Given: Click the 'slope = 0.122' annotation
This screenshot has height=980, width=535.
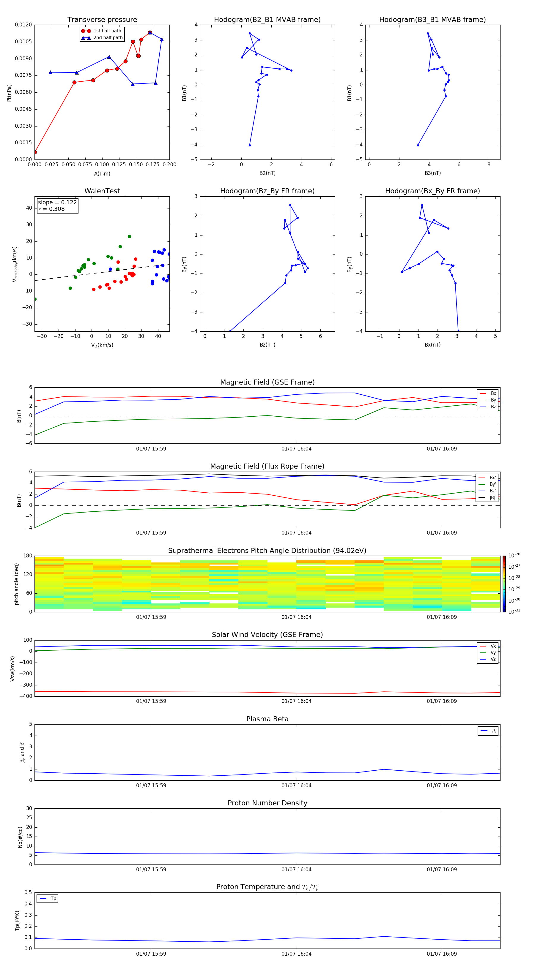Looking at the screenshot, I should click(57, 203).
